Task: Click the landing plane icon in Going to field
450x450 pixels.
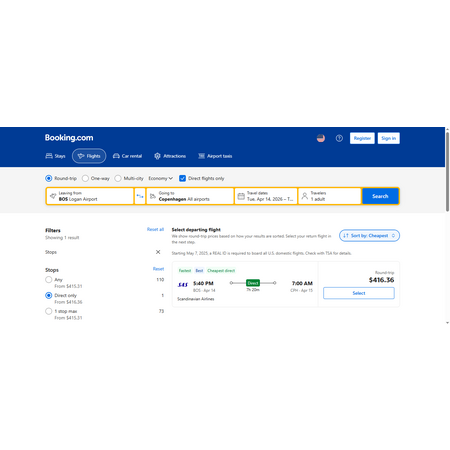Action: pyautogui.click(x=153, y=196)
